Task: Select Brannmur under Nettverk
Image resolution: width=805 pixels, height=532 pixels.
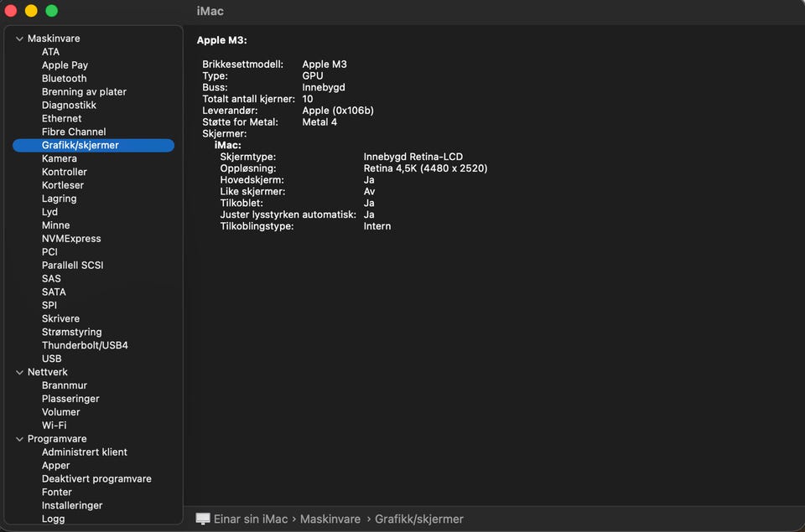Action: pos(65,385)
